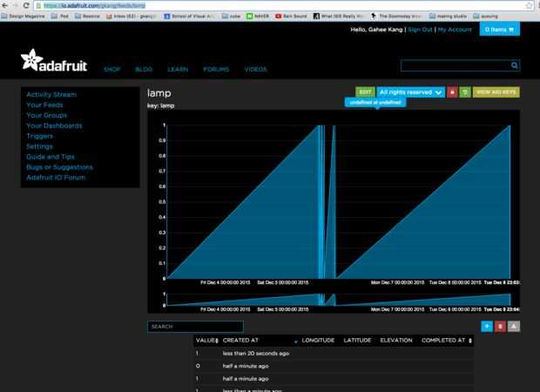This screenshot has width=540, height=392.
Task: Click the LONGITUDE column header
Action: pyautogui.click(x=318, y=341)
